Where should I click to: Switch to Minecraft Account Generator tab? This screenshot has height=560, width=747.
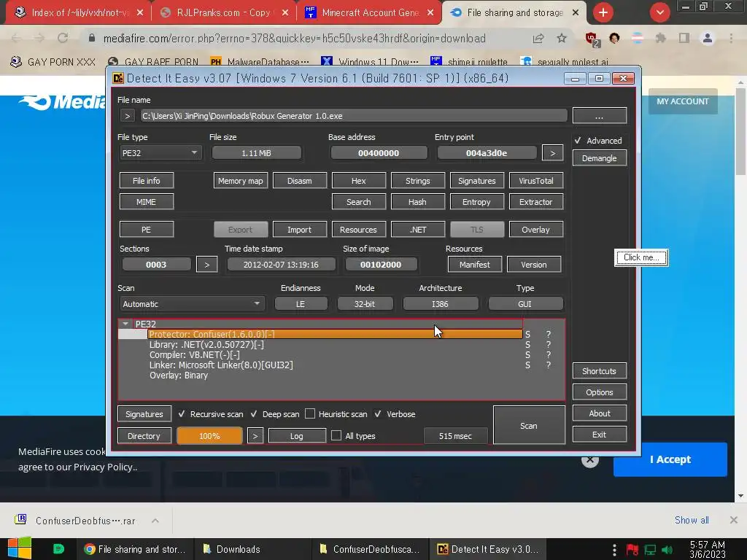[x=371, y=13]
